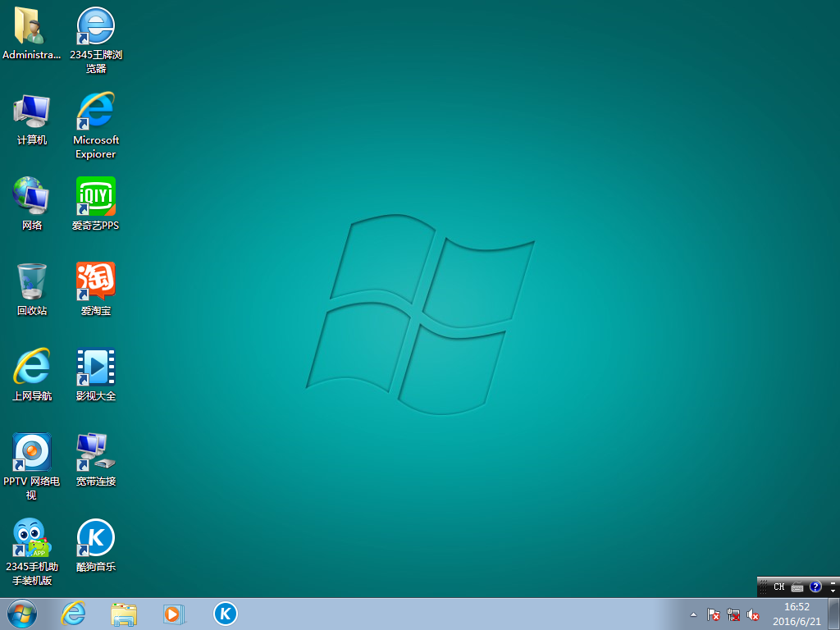Open the Windows Start menu
The image size is (840, 630).
click(22, 614)
